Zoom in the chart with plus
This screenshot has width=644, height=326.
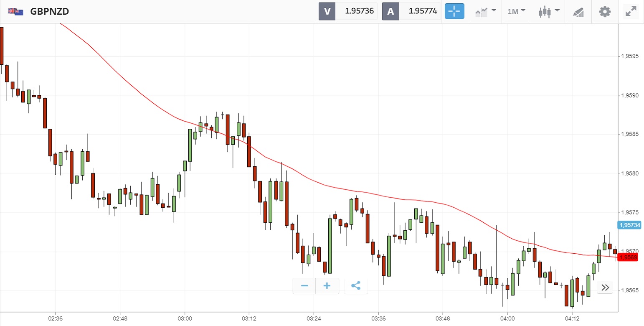327,286
